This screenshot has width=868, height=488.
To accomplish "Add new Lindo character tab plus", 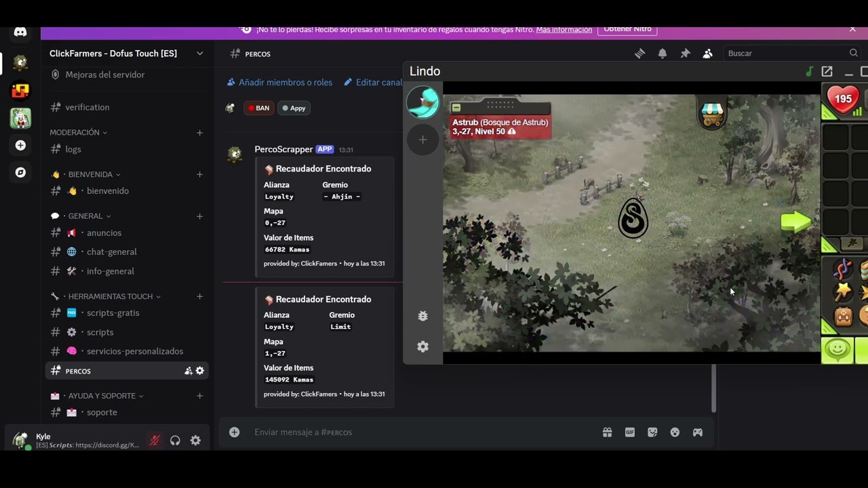I will point(422,140).
